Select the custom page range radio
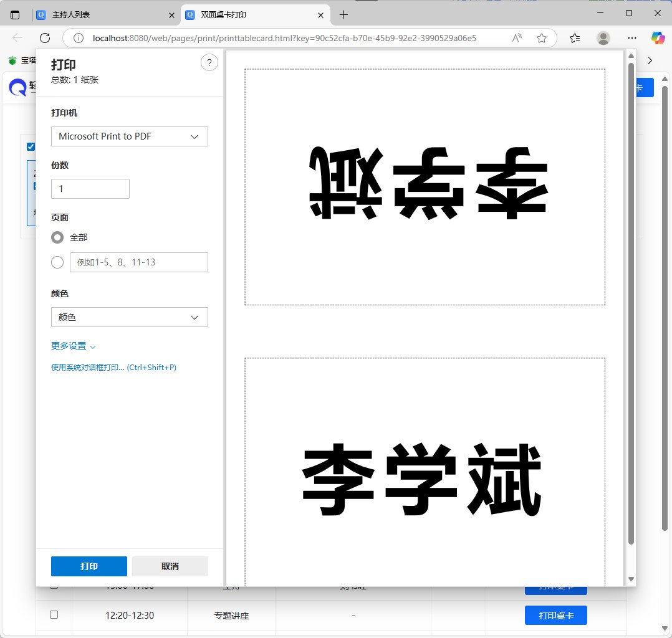The height and width of the screenshot is (638, 672). (57, 262)
